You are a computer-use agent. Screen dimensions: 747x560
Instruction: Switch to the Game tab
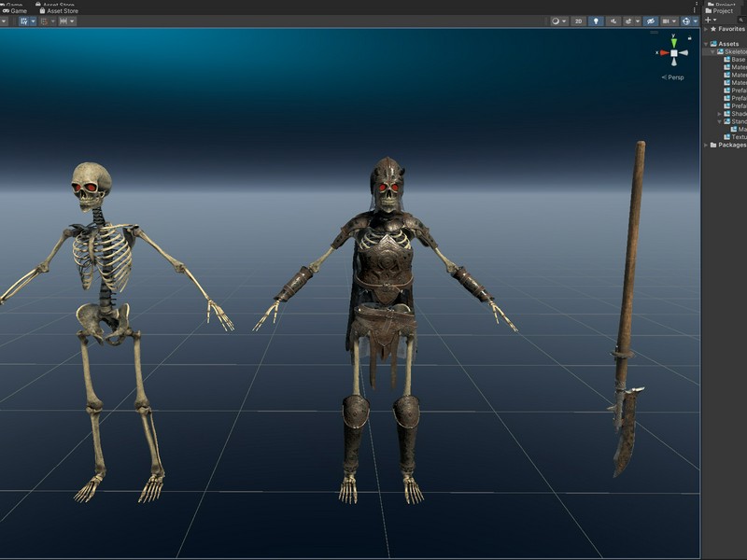pos(15,10)
